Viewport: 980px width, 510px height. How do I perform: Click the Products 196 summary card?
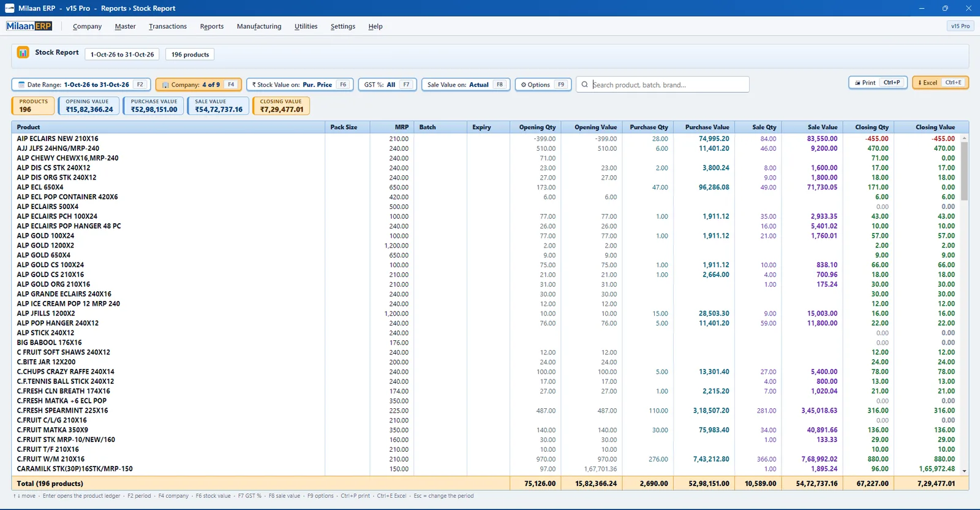33,106
